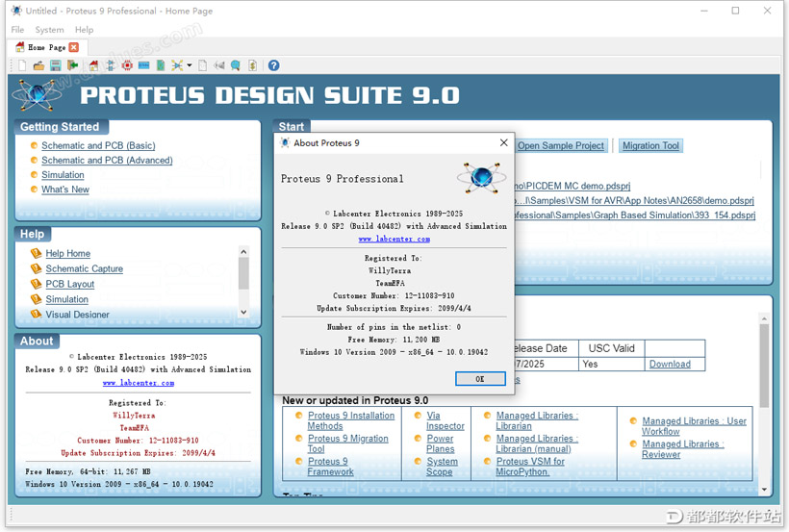Open the Help menu
This screenshot has width=789, height=532.
coord(84,30)
